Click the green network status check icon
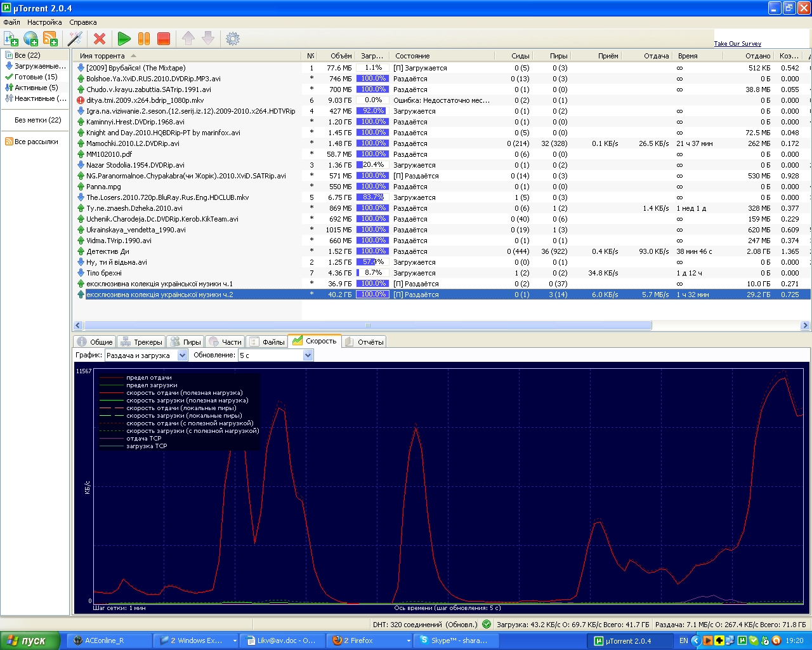 [x=487, y=624]
